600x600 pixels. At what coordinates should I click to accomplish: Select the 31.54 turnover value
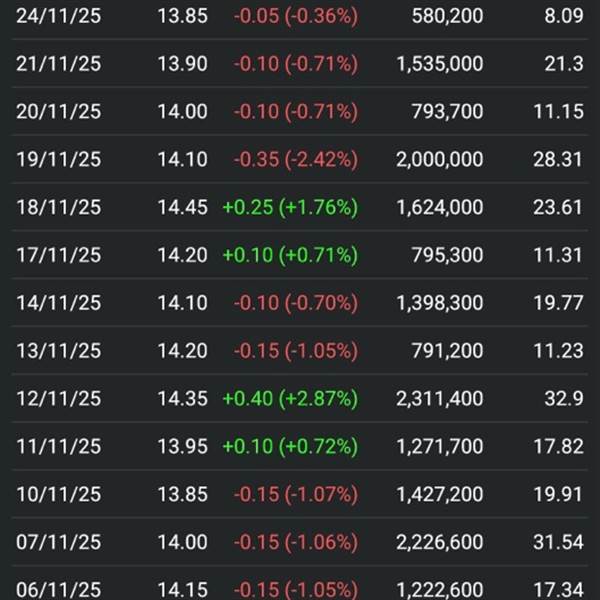click(x=558, y=542)
